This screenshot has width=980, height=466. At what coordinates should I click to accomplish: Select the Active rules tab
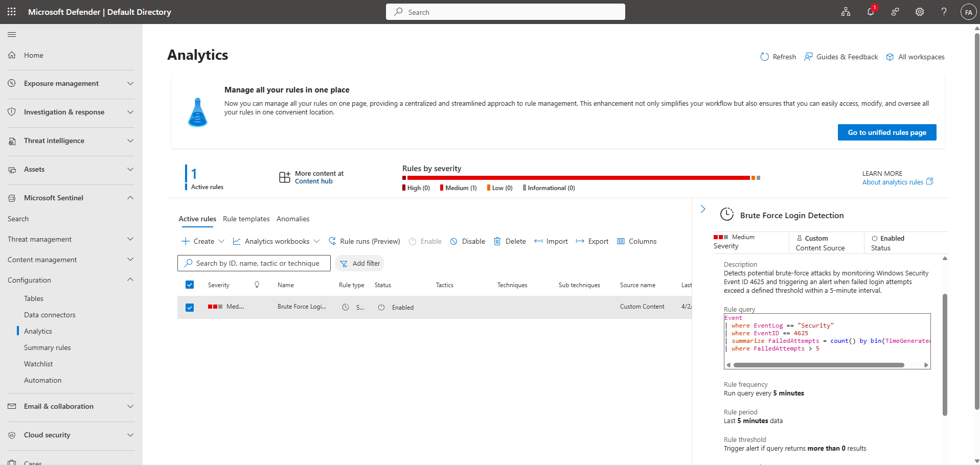coord(197,219)
